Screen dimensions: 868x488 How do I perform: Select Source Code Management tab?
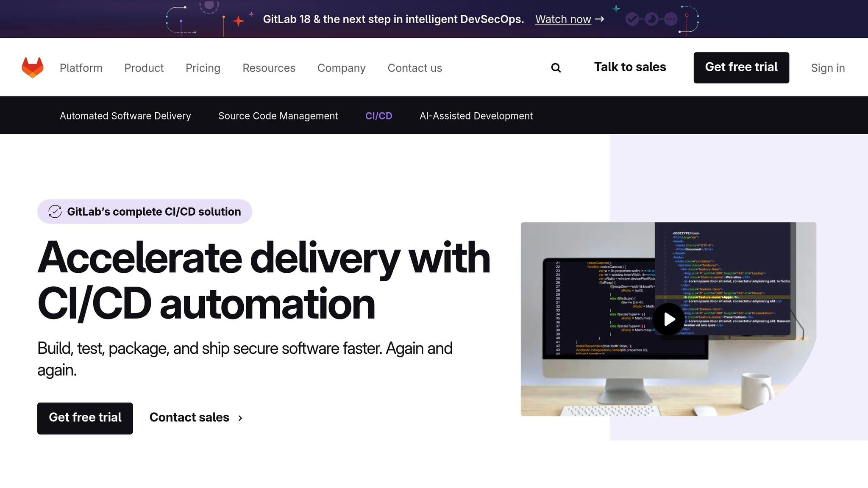pyautogui.click(x=278, y=116)
